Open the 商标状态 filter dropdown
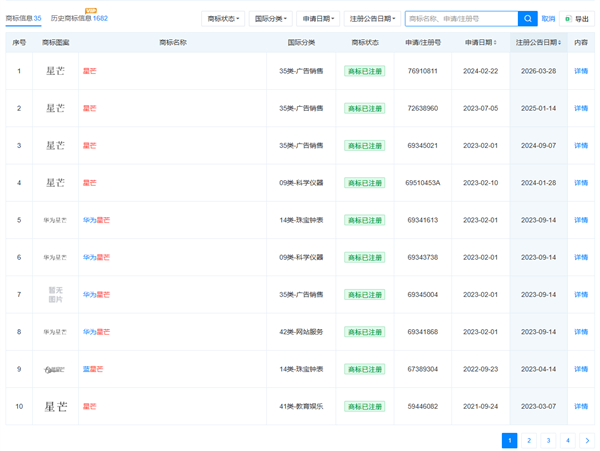The height and width of the screenshot is (451, 600). pyautogui.click(x=223, y=19)
